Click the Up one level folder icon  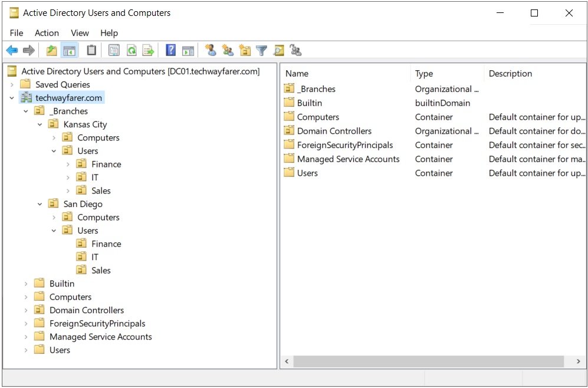point(52,50)
